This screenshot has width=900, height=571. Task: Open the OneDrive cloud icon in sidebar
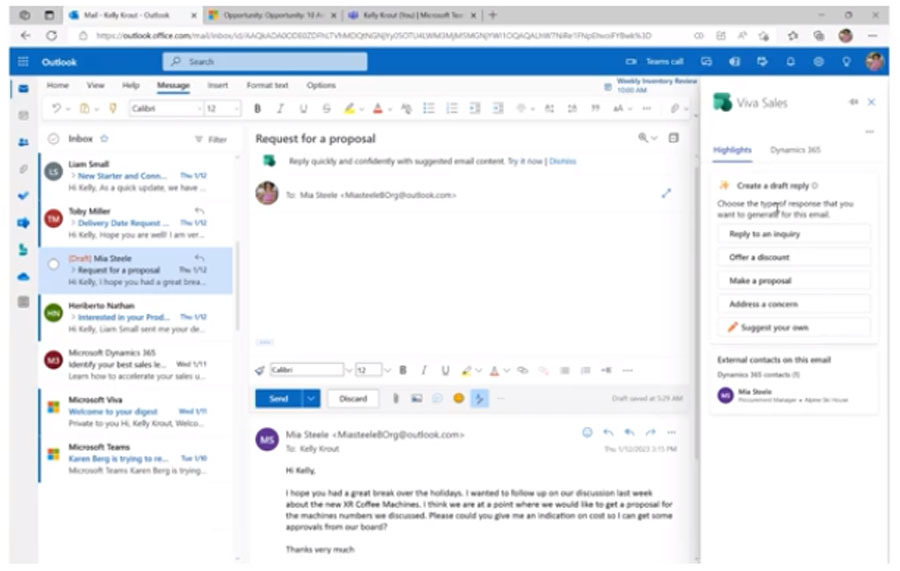pyautogui.click(x=24, y=277)
